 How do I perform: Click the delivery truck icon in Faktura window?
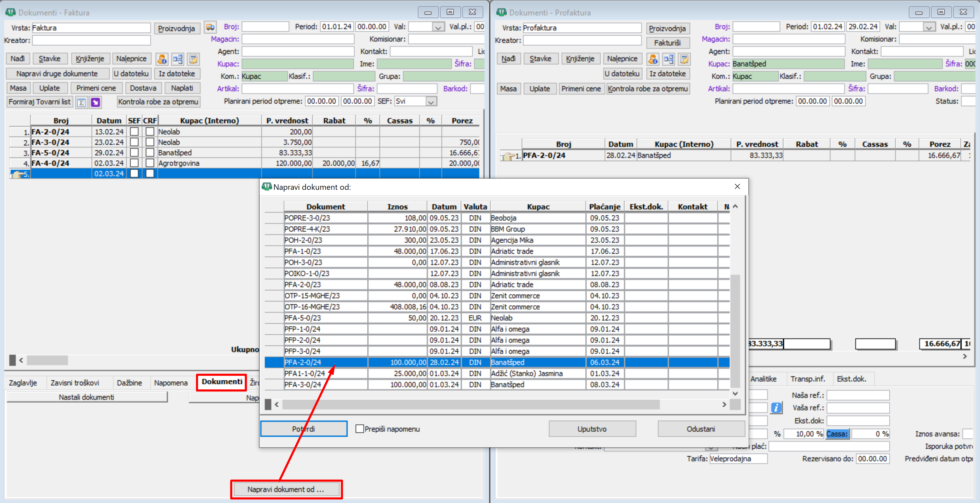click(x=210, y=27)
